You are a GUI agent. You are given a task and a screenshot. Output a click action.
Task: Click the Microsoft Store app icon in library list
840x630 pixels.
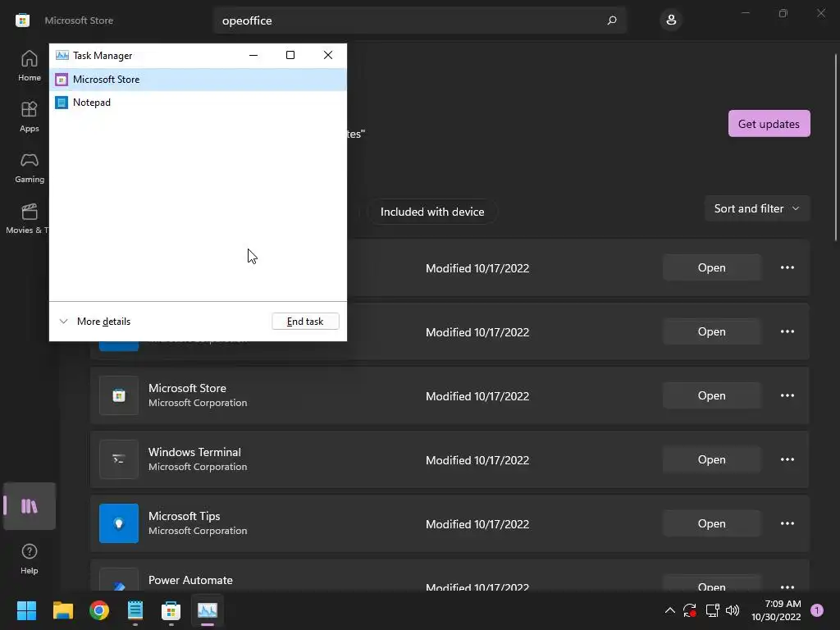[x=119, y=395]
